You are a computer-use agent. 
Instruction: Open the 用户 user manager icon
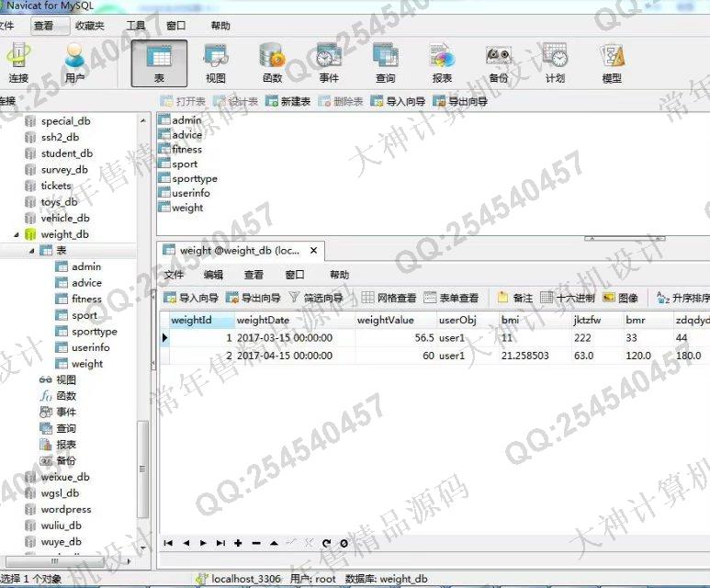point(74,62)
